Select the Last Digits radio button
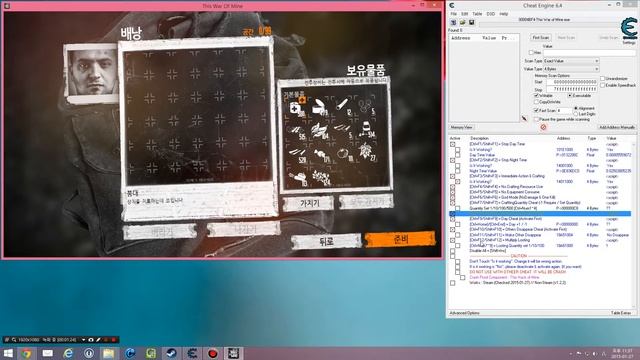 pos(576,114)
